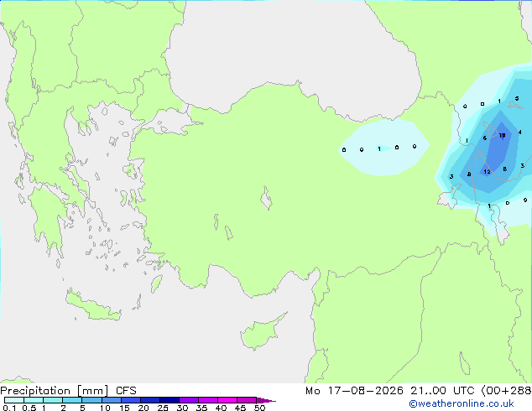532x411 pixels.
Task: Click the 1–2 mm legend swatch
Action: pos(53,400)
